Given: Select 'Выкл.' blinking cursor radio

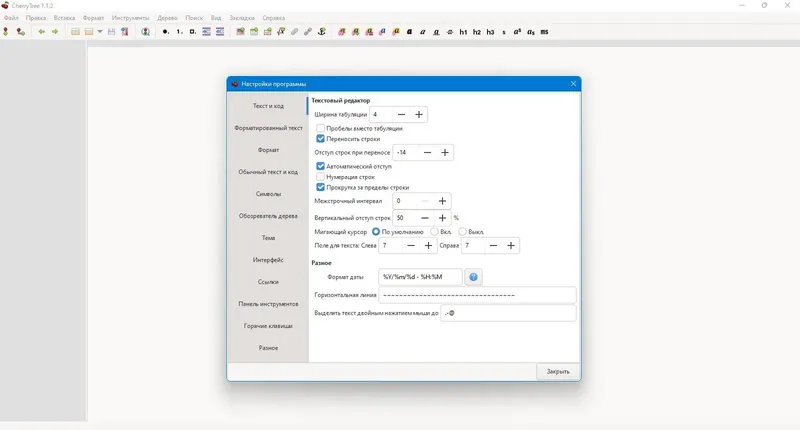Looking at the screenshot, I should pos(462,232).
